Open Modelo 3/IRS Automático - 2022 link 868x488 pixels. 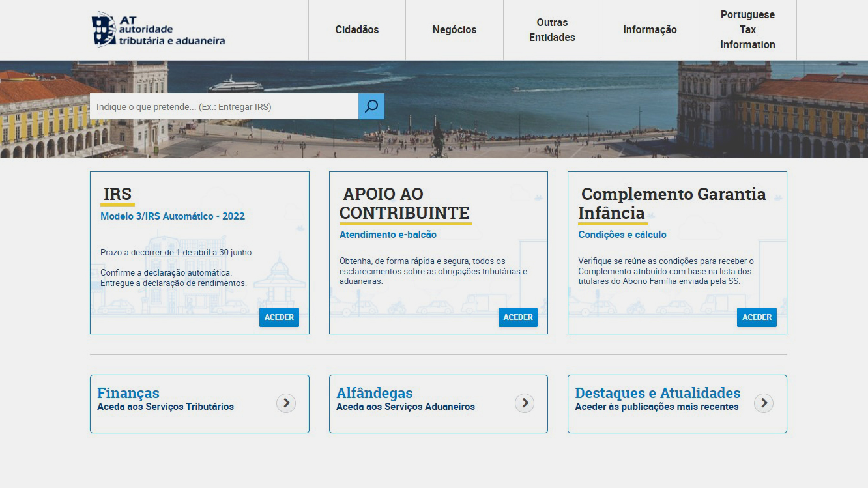[x=173, y=216]
